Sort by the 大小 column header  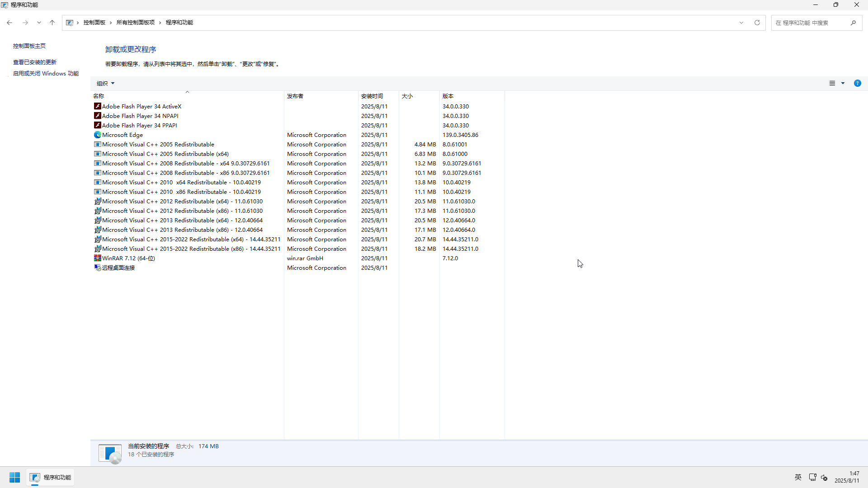pos(407,96)
